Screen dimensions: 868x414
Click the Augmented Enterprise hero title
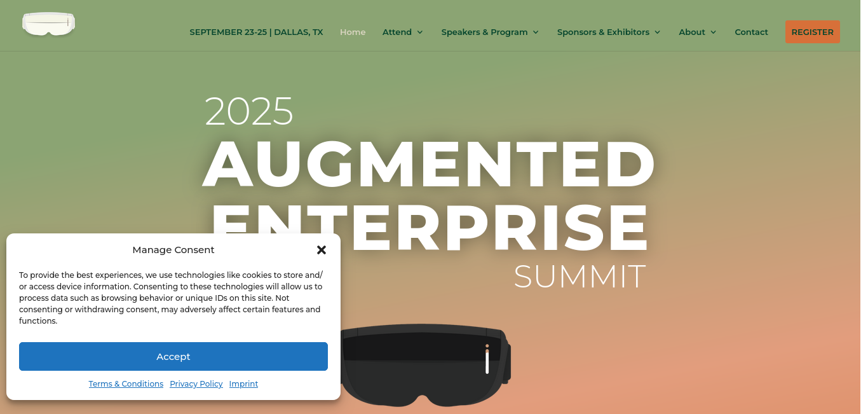(x=428, y=194)
